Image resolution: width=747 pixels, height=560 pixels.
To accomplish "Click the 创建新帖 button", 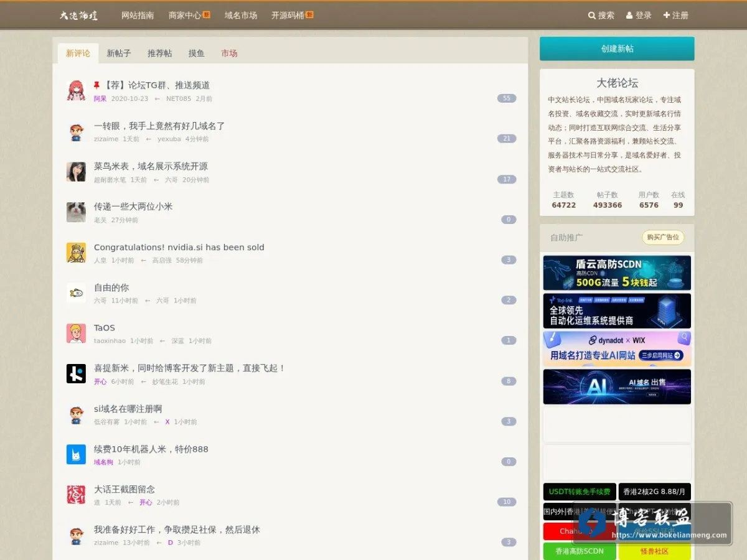I will click(617, 49).
